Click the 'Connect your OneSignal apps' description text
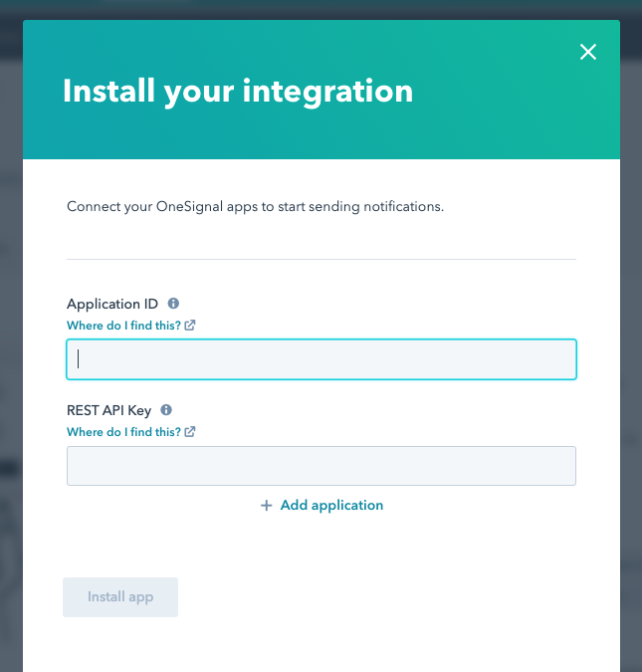The height and width of the screenshot is (672, 642). [255, 206]
